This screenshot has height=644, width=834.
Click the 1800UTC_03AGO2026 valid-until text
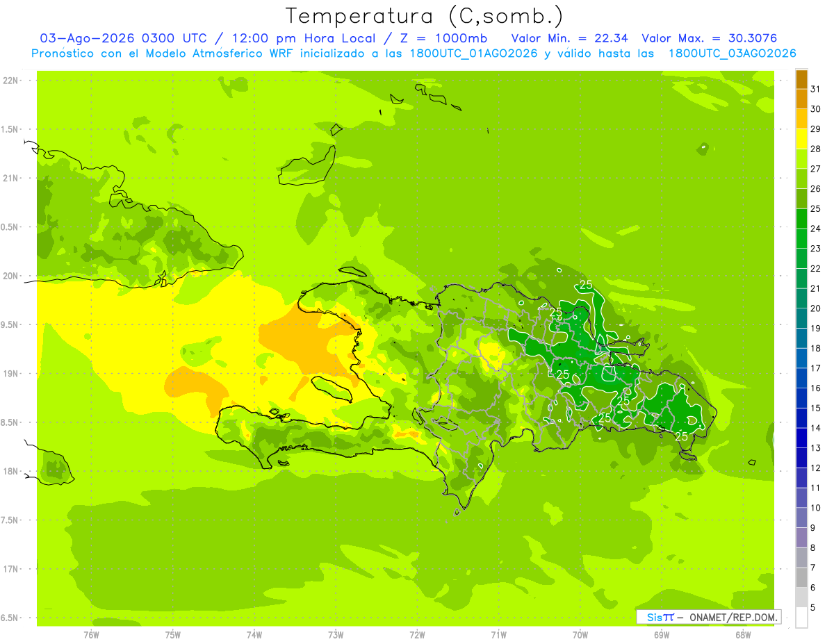(732, 53)
